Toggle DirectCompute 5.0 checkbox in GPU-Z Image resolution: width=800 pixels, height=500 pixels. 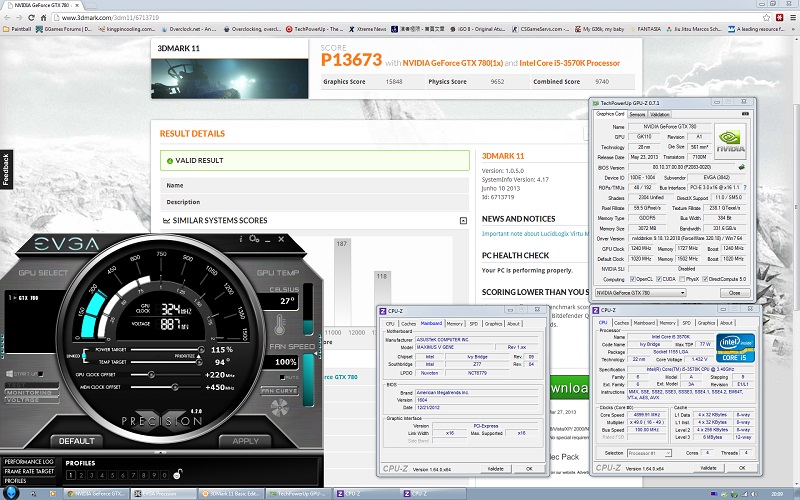tap(705, 279)
